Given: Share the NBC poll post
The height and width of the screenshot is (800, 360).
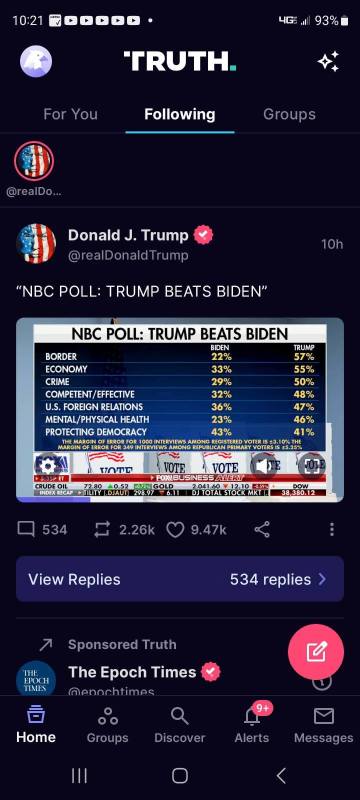Looking at the screenshot, I should [x=262, y=530].
